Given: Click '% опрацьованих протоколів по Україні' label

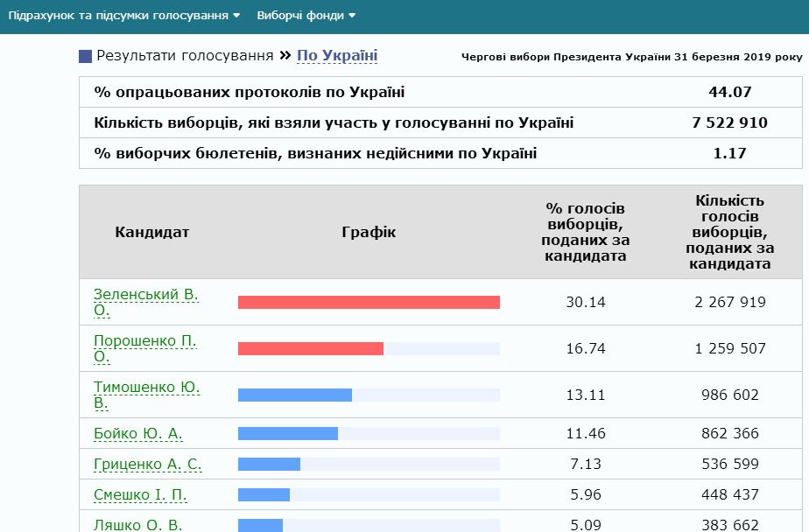Looking at the screenshot, I should pos(250,92).
